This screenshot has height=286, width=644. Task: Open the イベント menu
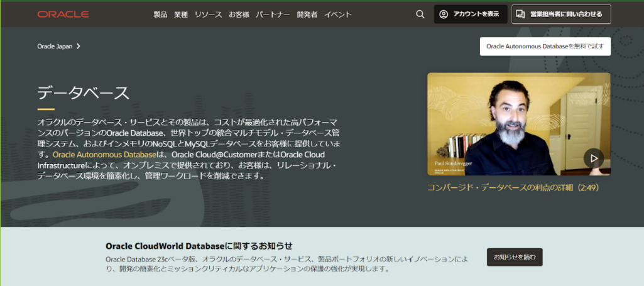337,14
